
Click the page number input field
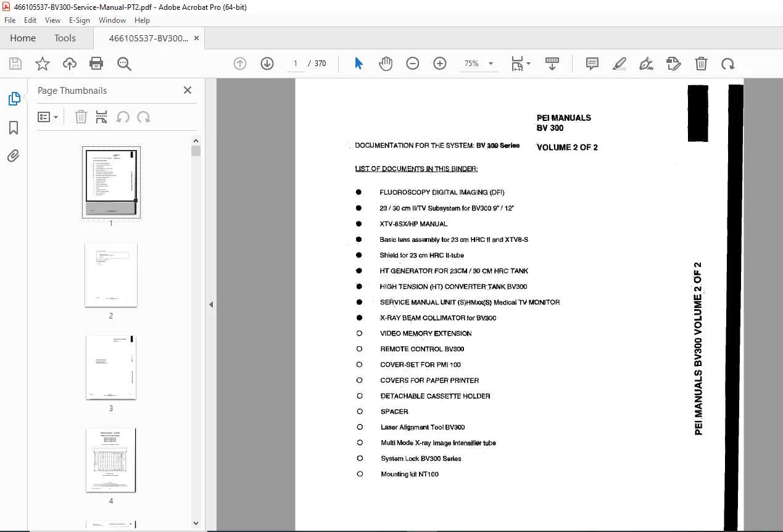tap(295, 64)
